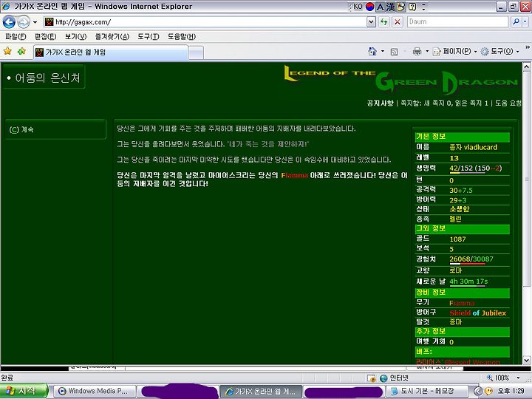Click the command bar overflow chevron
This screenshot has height=399, width=532.
click(x=528, y=47)
